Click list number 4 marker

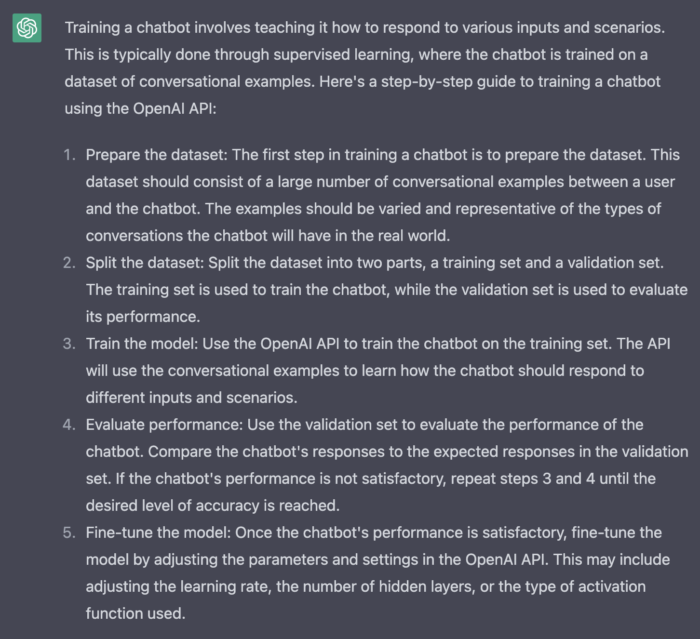click(69, 425)
